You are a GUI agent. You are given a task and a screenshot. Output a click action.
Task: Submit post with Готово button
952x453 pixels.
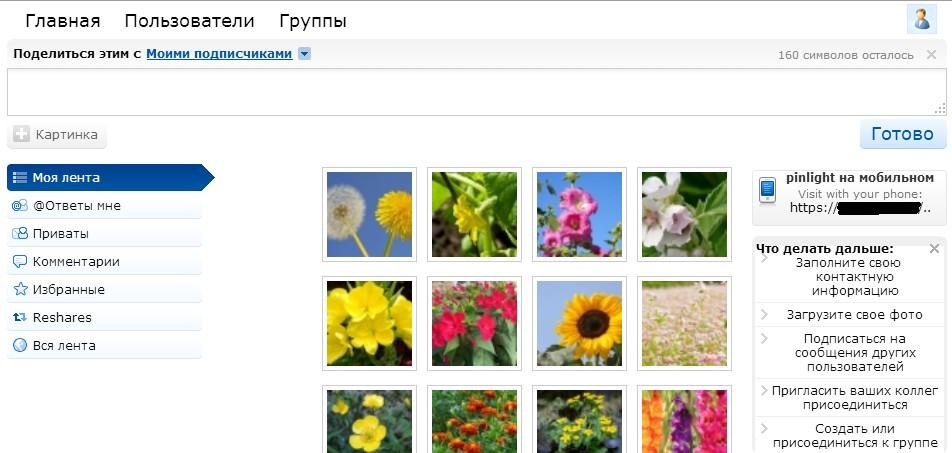point(902,134)
